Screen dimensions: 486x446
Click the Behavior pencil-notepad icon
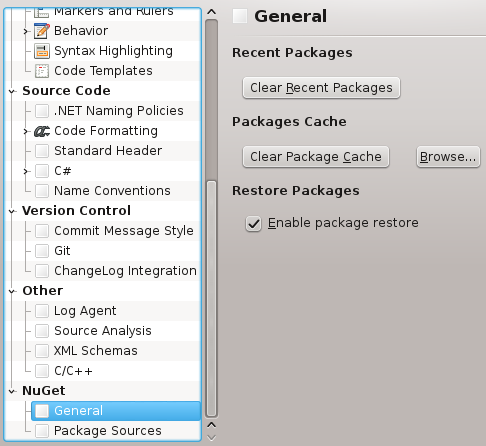click(42, 31)
